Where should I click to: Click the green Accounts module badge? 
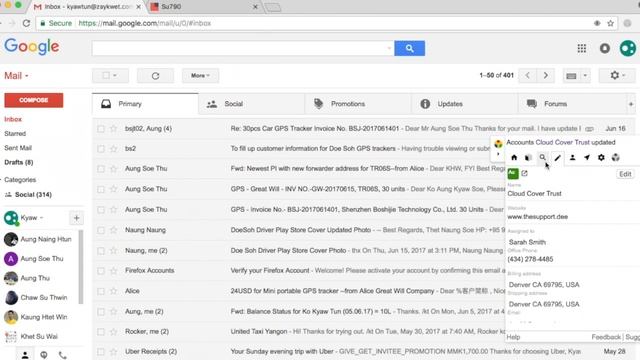513,174
